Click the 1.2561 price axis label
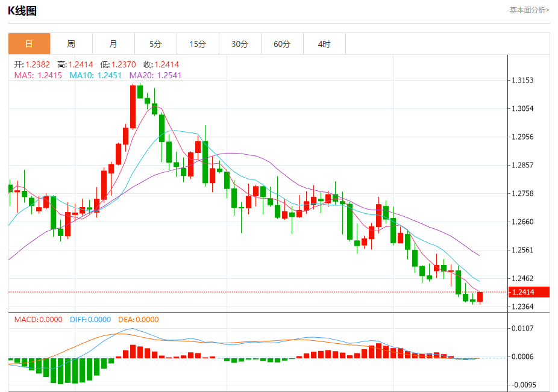Viewport: 558px width, 392px height. pyautogui.click(x=522, y=250)
